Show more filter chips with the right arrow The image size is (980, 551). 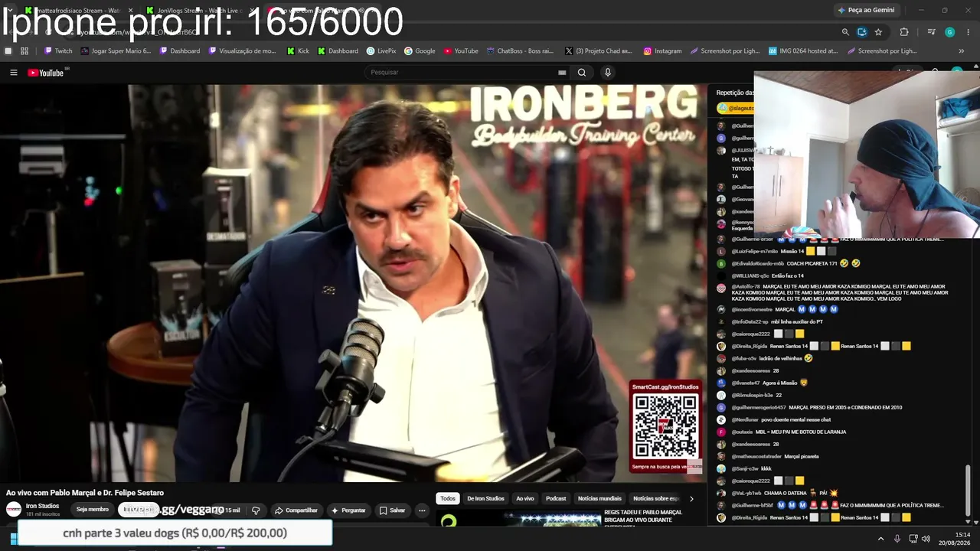pyautogui.click(x=691, y=499)
